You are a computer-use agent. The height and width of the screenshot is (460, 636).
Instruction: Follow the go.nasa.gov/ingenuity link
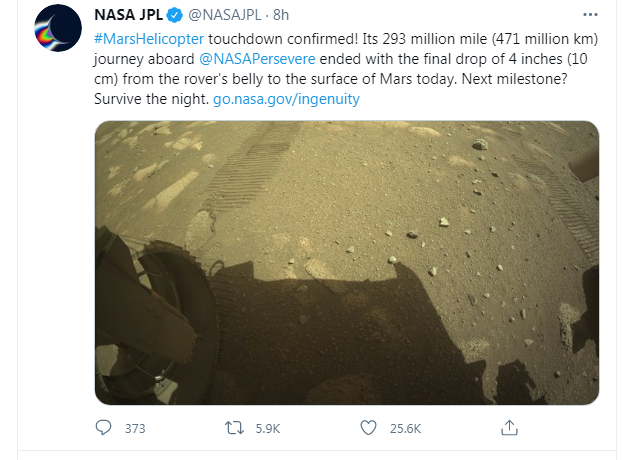coord(286,99)
